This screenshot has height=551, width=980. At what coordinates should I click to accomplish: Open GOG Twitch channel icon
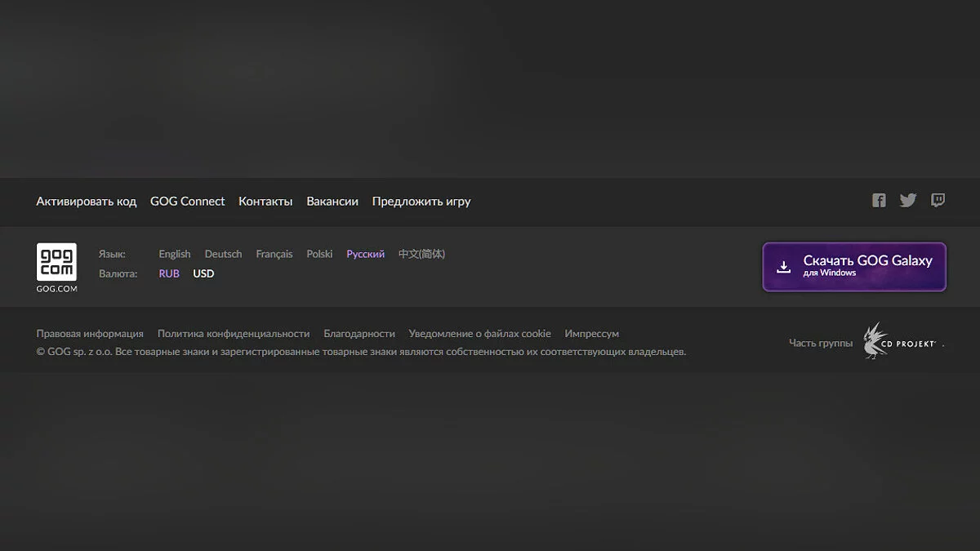click(x=938, y=201)
